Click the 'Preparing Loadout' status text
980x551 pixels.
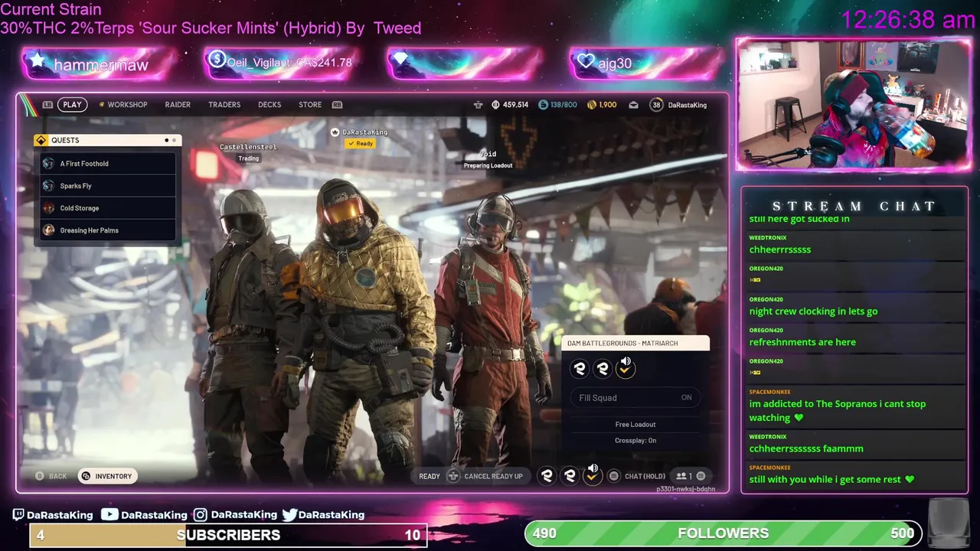pos(488,166)
